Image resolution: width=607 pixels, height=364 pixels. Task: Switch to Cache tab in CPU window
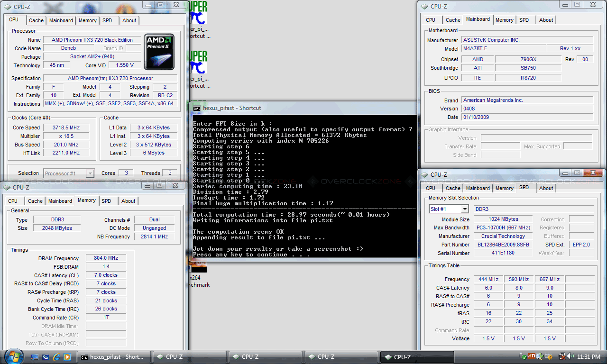pyautogui.click(x=36, y=20)
